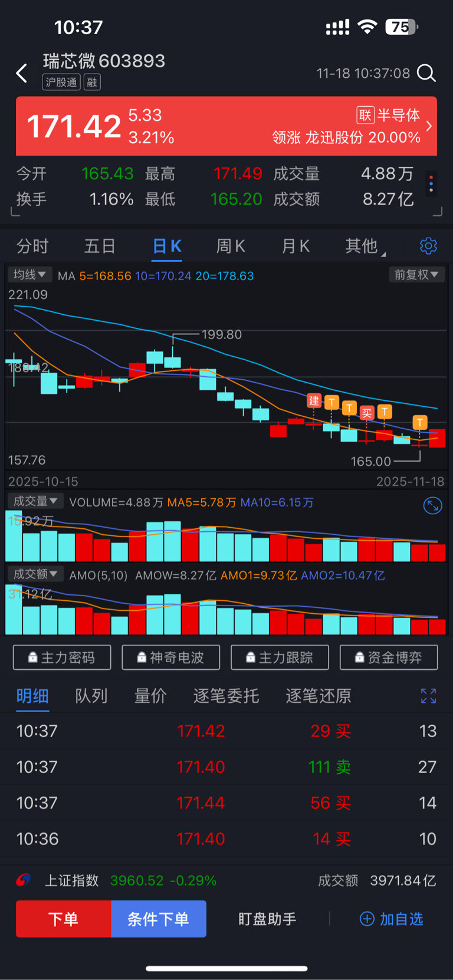Switch to 五日 chart tab
Image resolution: width=453 pixels, height=980 pixels.
coord(100,246)
